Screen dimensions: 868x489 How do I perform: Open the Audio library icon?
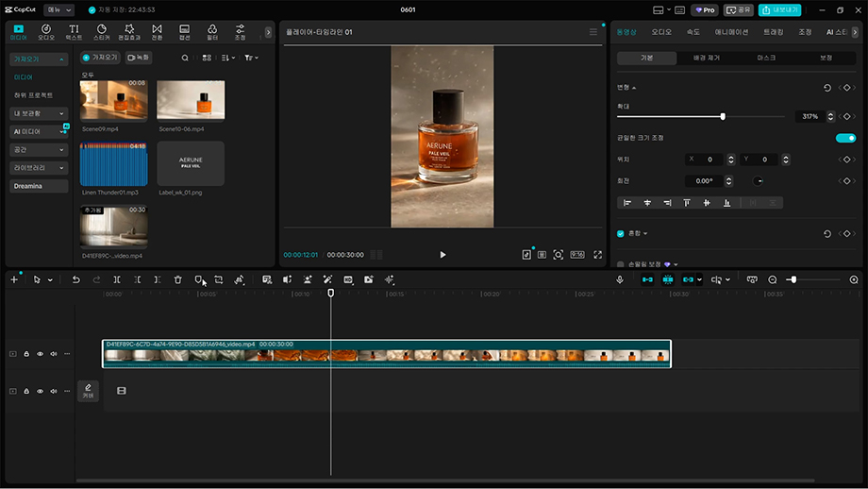[x=46, y=32]
